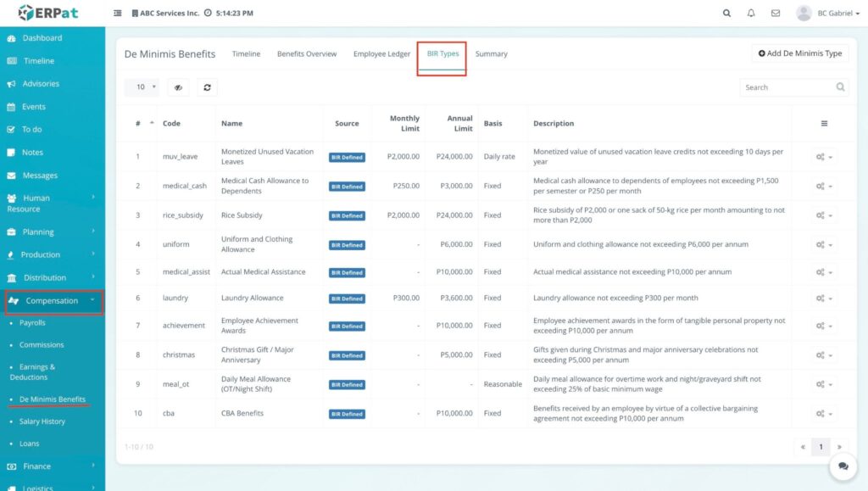This screenshot has width=868, height=491.
Task: Collapse the Compensation sidebar section
Action: (53, 301)
